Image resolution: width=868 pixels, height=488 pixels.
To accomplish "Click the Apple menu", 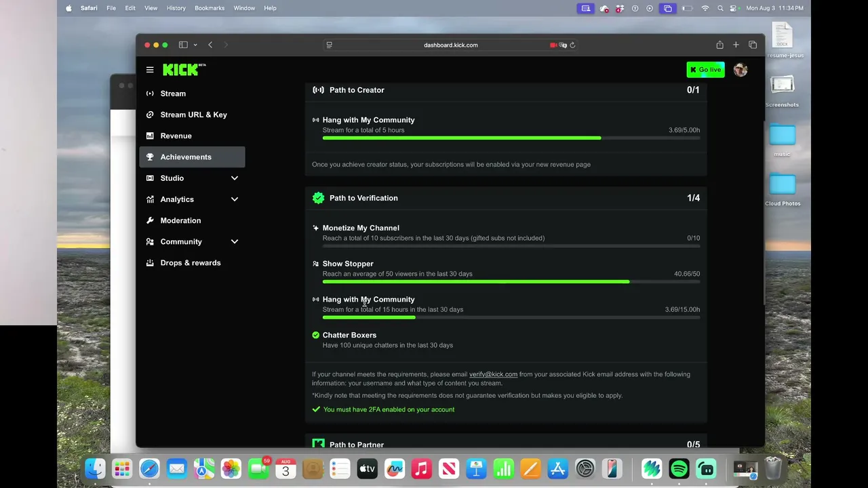I will pyautogui.click(x=68, y=8).
